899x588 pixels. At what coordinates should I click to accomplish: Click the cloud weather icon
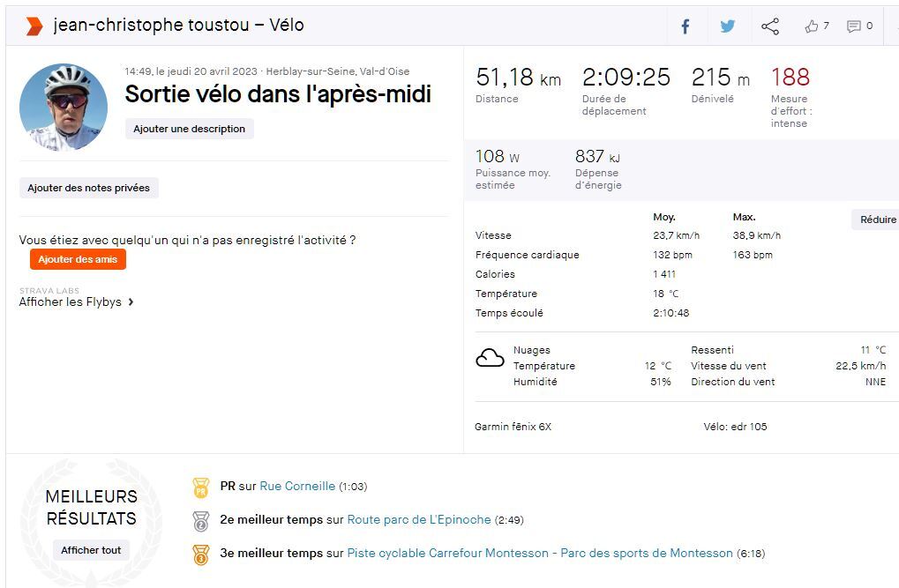[x=490, y=358]
